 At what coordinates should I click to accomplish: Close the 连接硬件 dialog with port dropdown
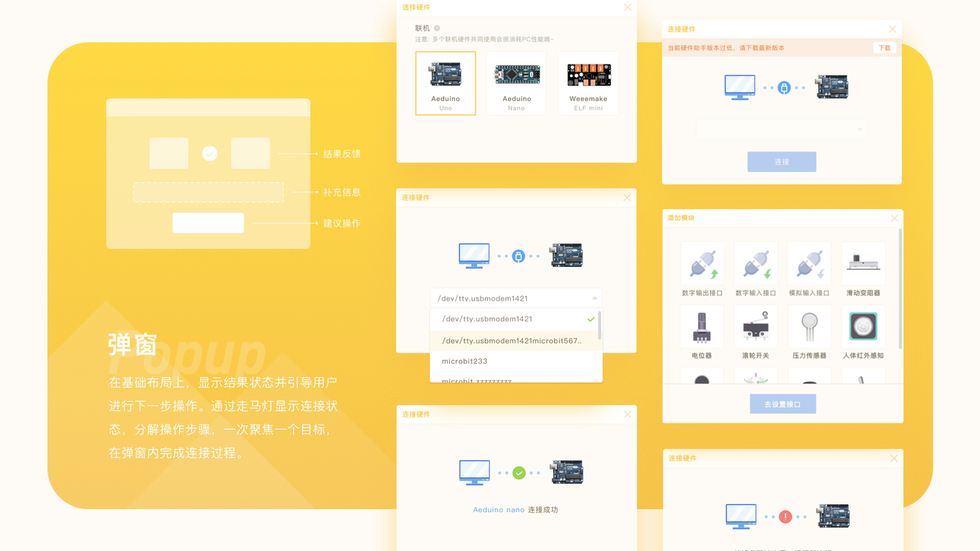tap(627, 197)
